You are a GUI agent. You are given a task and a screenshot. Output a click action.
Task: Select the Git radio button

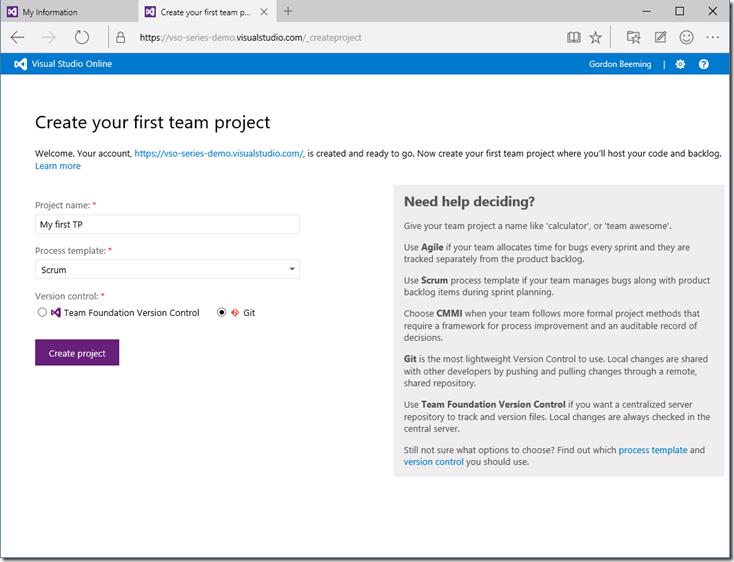pyautogui.click(x=221, y=312)
